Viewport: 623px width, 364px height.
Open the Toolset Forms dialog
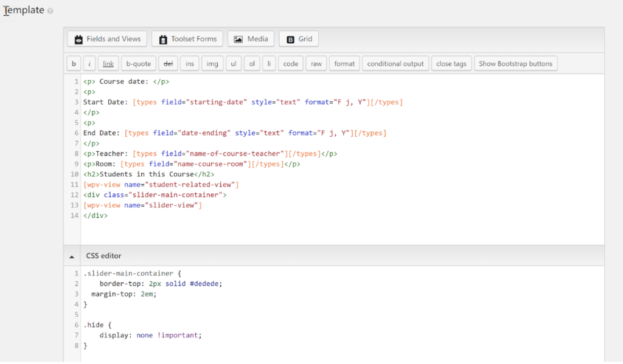187,39
